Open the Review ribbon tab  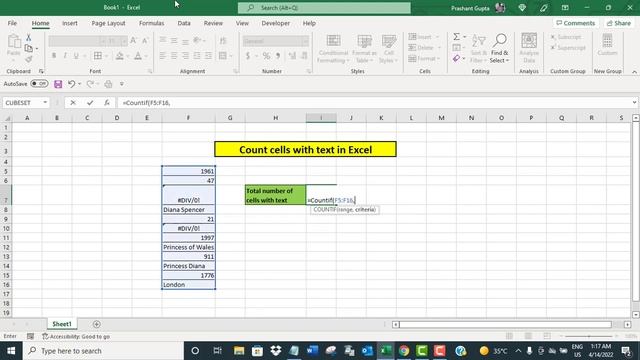pos(213,23)
